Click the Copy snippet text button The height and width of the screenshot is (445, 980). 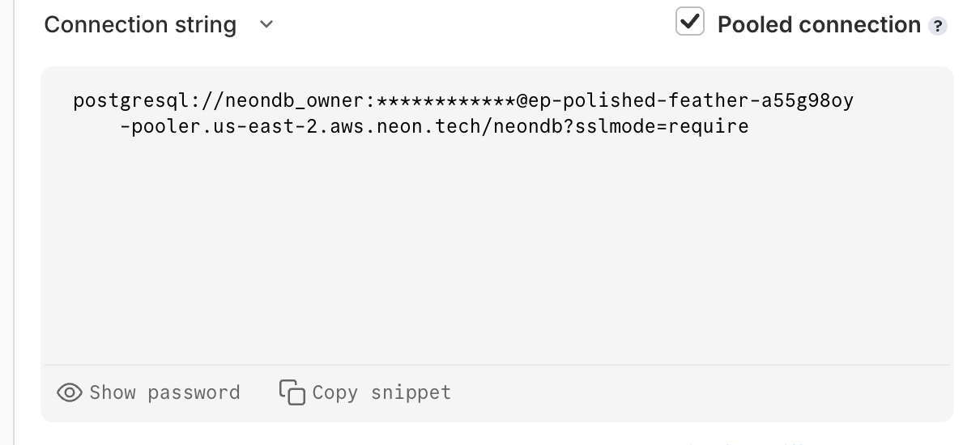pos(381,392)
